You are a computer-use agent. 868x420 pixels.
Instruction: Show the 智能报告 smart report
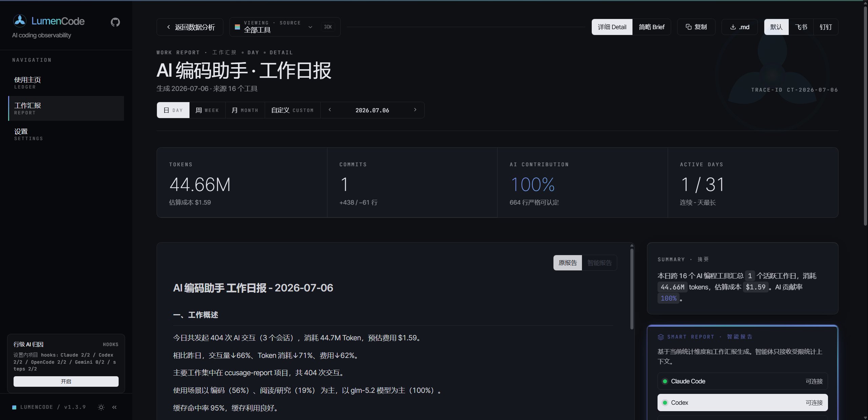point(599,263)
